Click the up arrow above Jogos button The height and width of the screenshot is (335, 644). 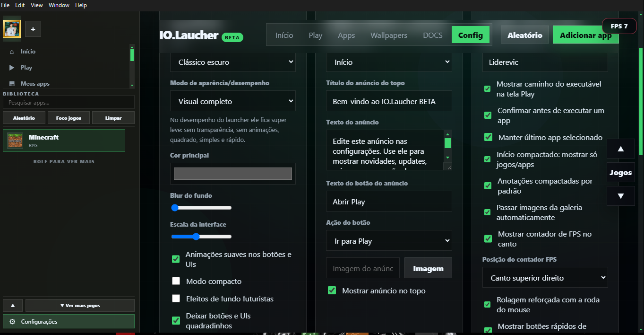[620, 149]
